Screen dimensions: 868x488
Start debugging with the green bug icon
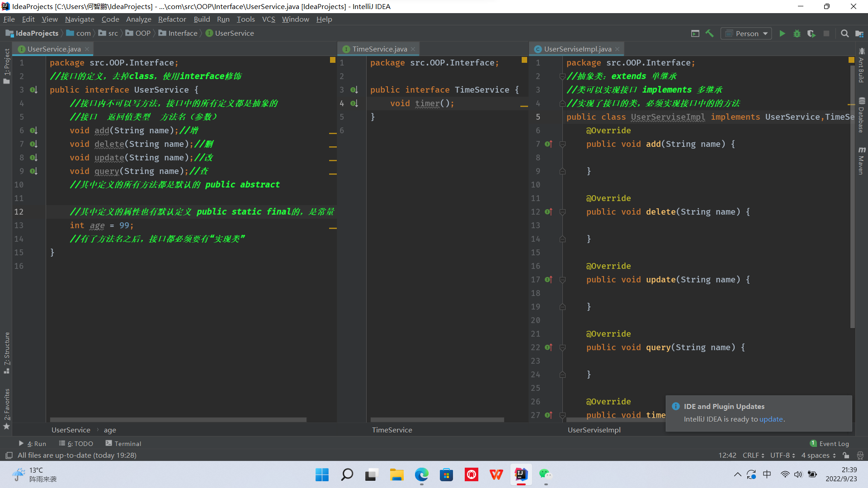point(797,33)
